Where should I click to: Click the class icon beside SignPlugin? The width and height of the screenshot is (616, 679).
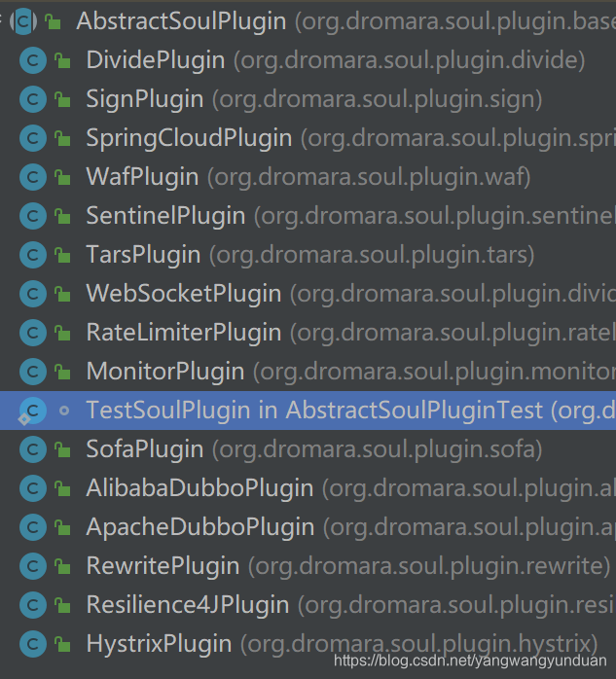point(33,99)
